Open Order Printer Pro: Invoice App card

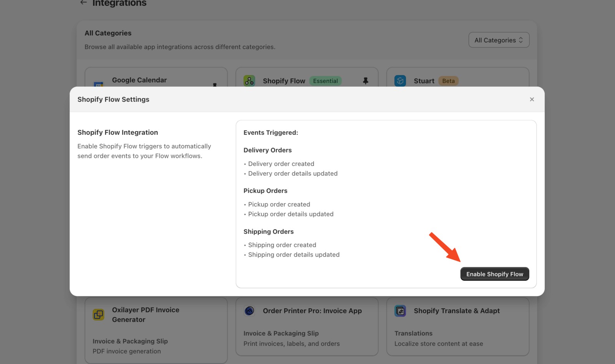(x=307, y=326)
